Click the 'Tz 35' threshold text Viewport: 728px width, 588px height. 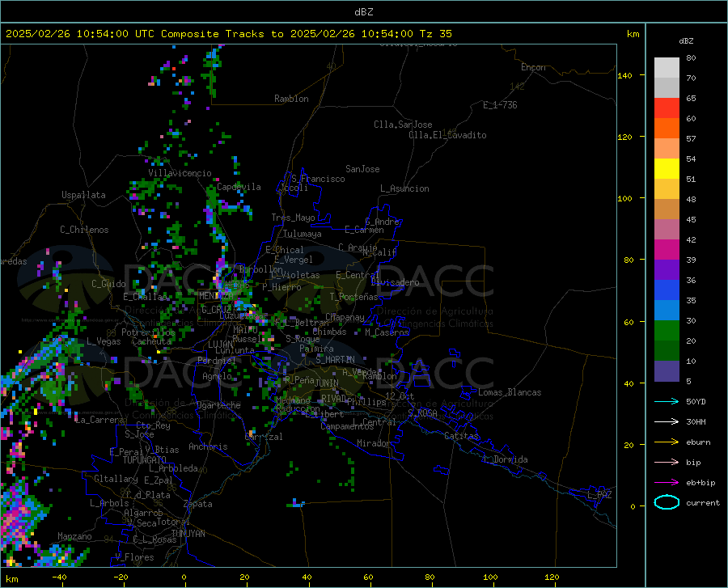(x=435, y=34)
